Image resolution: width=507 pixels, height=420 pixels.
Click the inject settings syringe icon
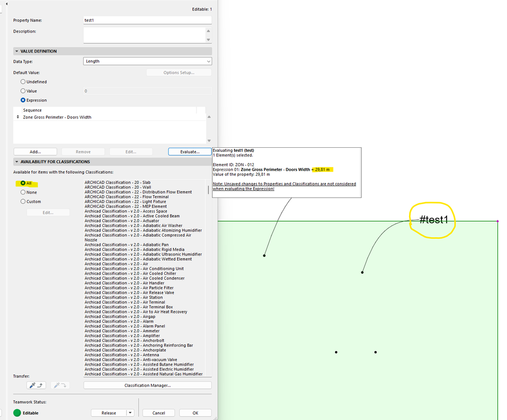(60, 385)
